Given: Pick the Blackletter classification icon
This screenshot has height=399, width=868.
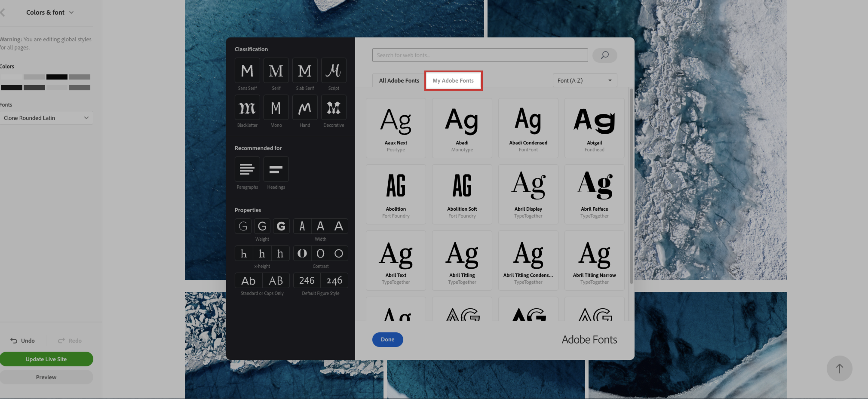Looking at the screenshot, I should 247,107.
